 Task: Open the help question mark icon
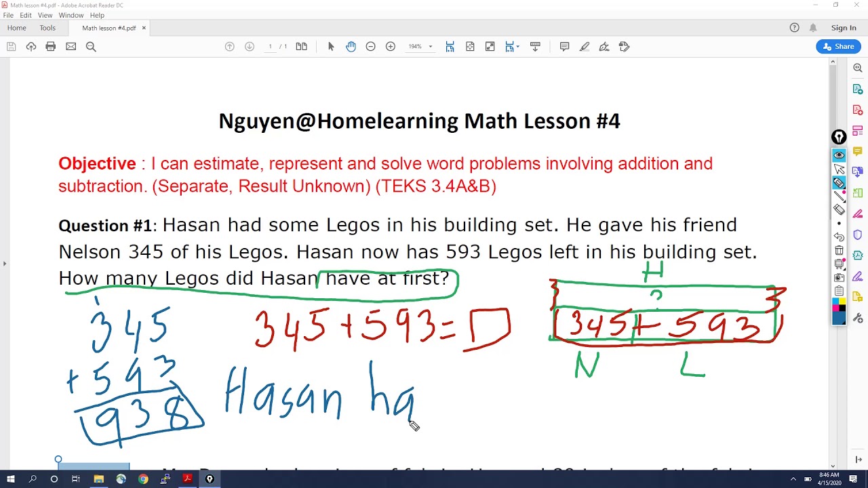tap(795, 28)
